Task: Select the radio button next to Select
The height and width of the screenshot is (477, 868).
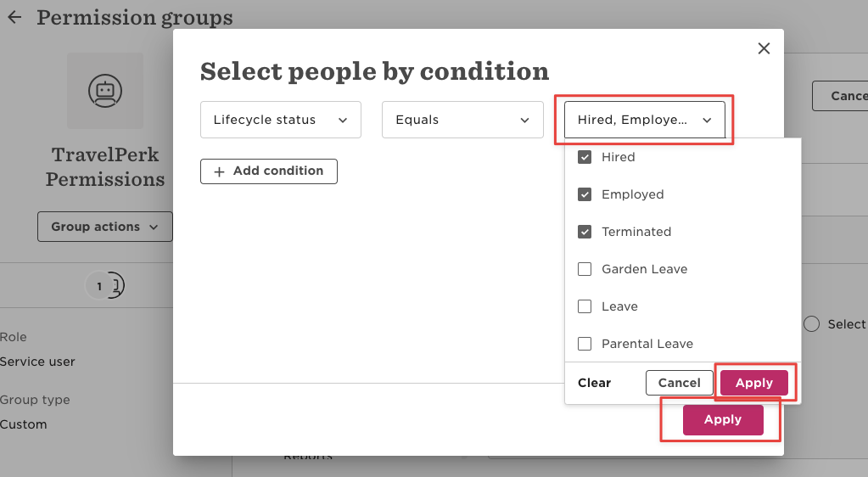Action: [811, 324]
